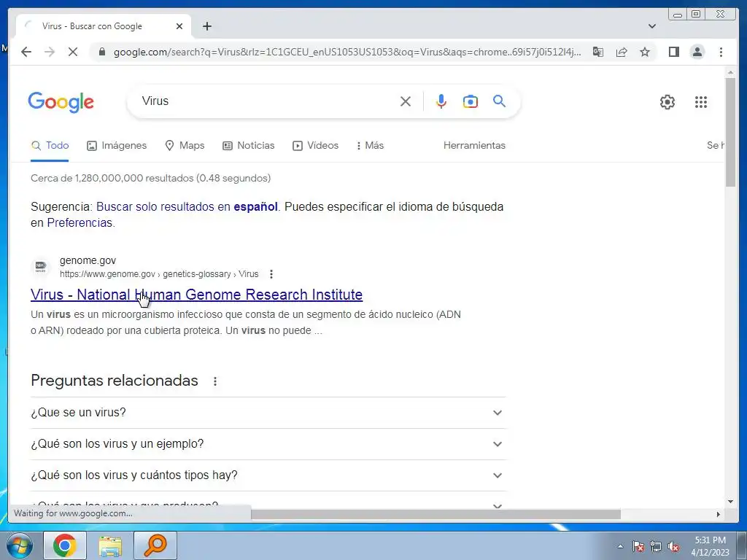This screenshot has width=747, height=560.
Task: Submit the search with the magnifier icon
Action: 499,101
